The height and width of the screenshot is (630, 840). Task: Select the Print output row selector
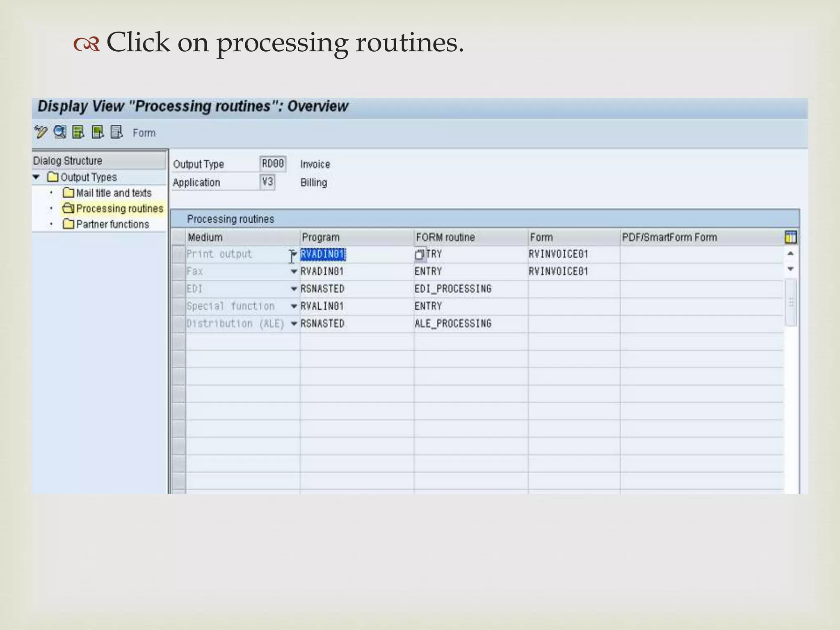point(178,254)
